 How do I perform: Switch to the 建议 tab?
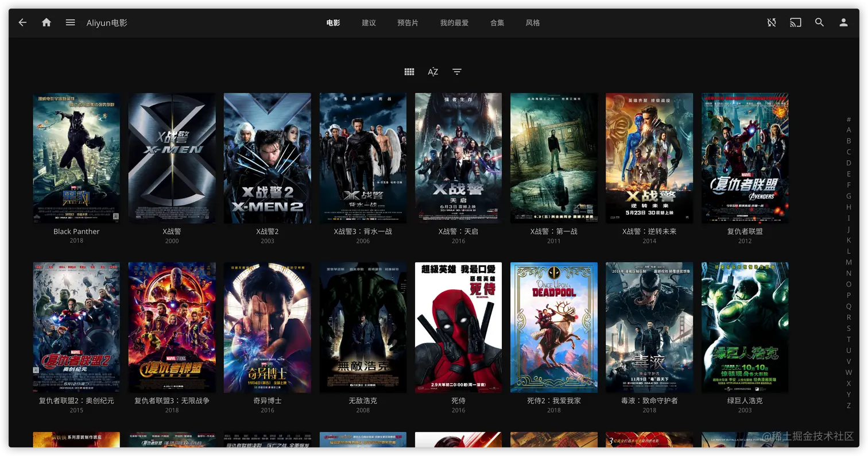369,23
